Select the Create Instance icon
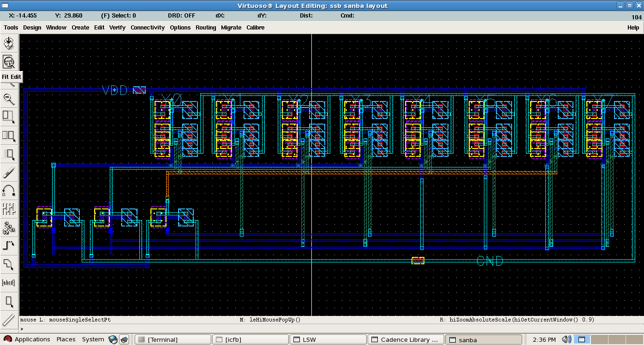 click(9, 227)
